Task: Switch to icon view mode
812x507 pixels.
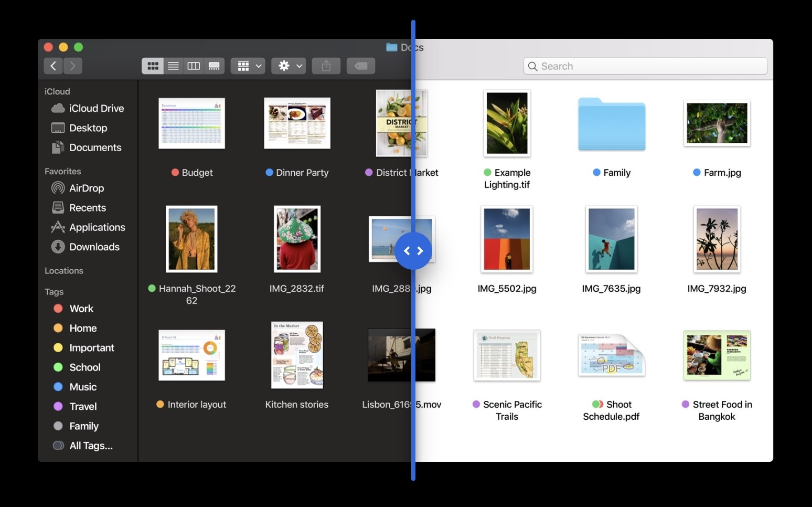Action: click(153, 66)
